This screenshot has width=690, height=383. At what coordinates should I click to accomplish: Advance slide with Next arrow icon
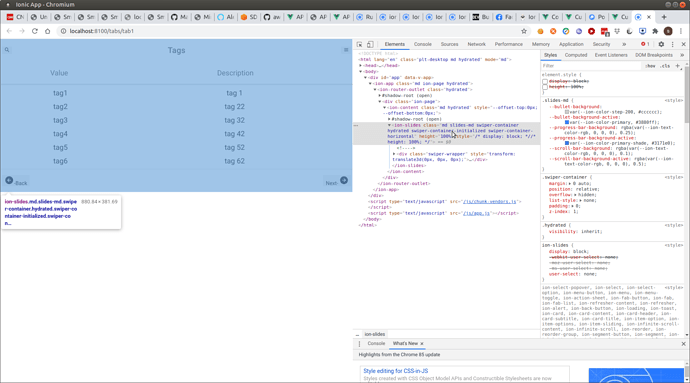(x=344, y=180)
